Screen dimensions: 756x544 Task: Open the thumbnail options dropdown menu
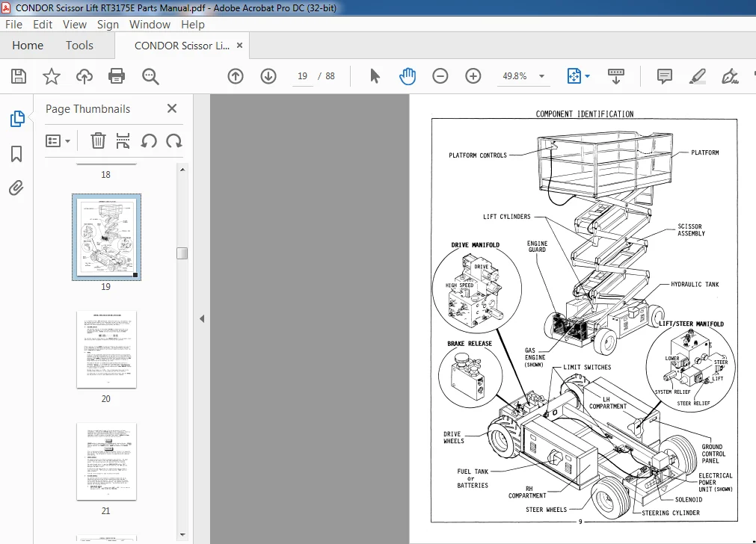(x=58, y=141)
